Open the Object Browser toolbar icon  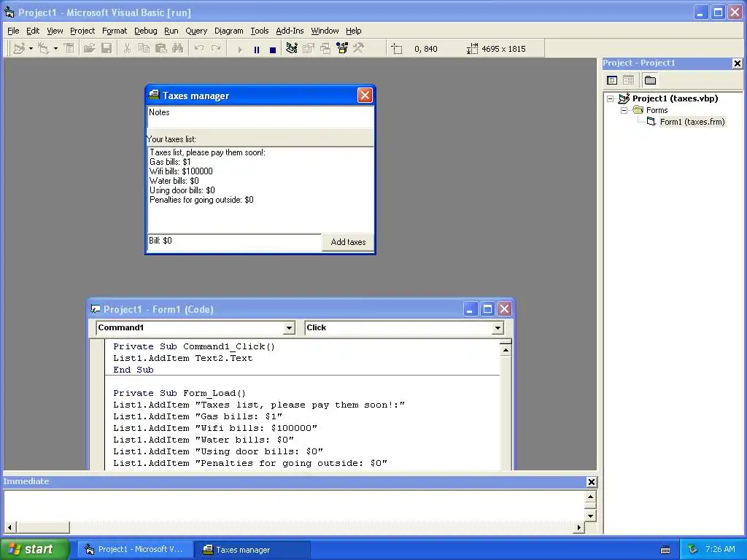tap(342, 48)
